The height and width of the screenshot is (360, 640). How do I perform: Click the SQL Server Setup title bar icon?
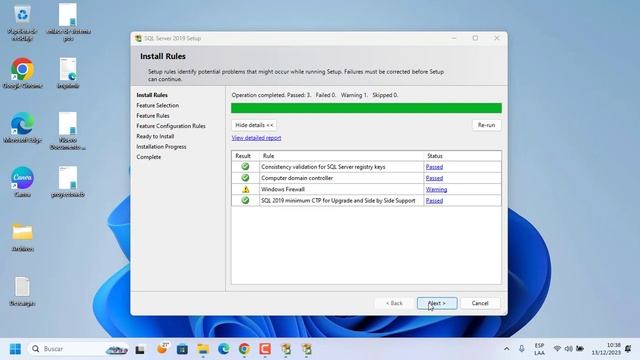(x=138, y=38)
